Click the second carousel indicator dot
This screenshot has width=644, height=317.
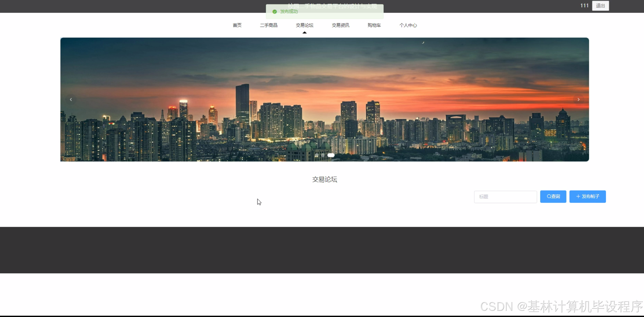(323, 155)
